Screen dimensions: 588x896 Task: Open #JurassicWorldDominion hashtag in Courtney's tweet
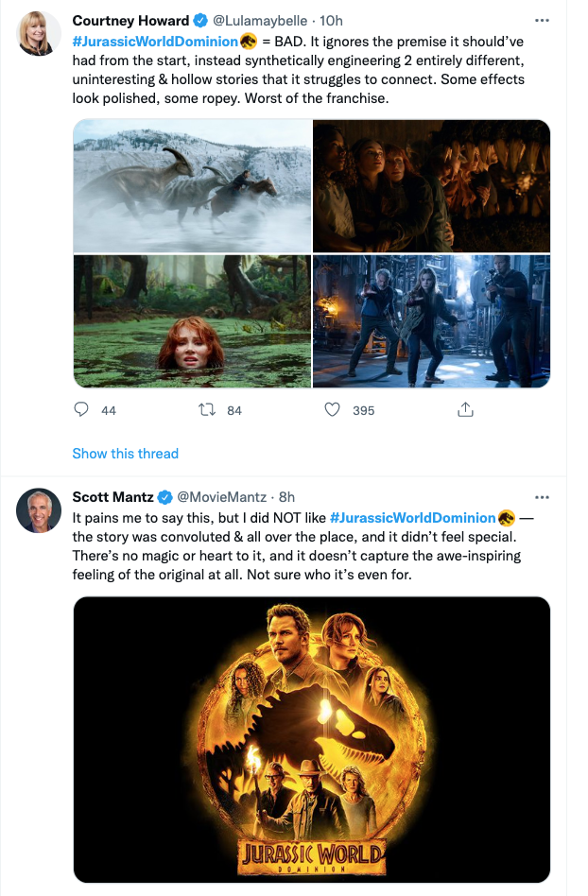(156, 41)
